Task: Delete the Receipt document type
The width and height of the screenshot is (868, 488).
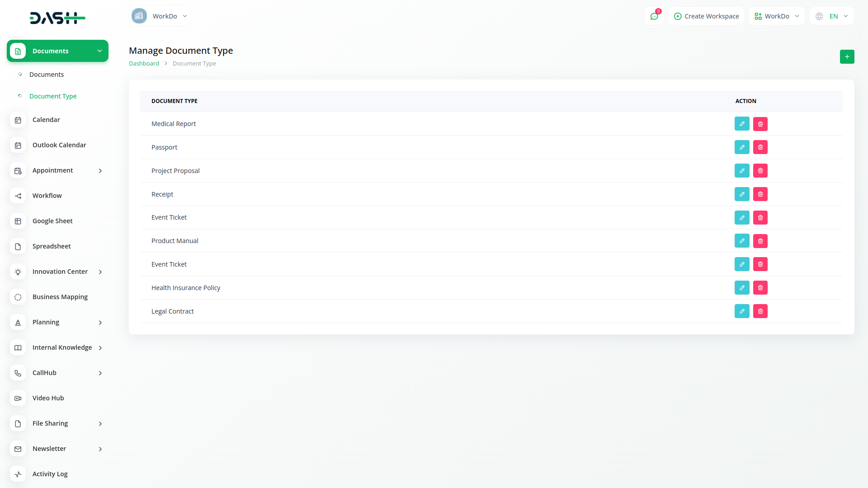Action: [760, 194]
